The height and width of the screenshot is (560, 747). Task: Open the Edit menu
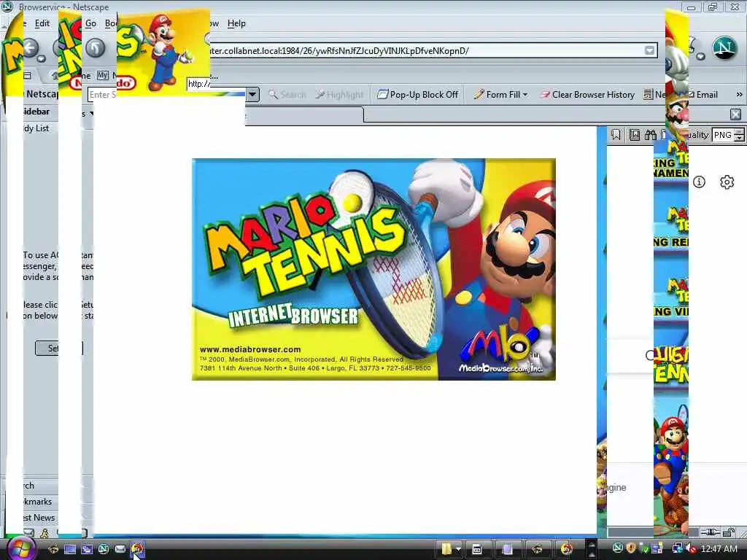(x=42, y=23)
